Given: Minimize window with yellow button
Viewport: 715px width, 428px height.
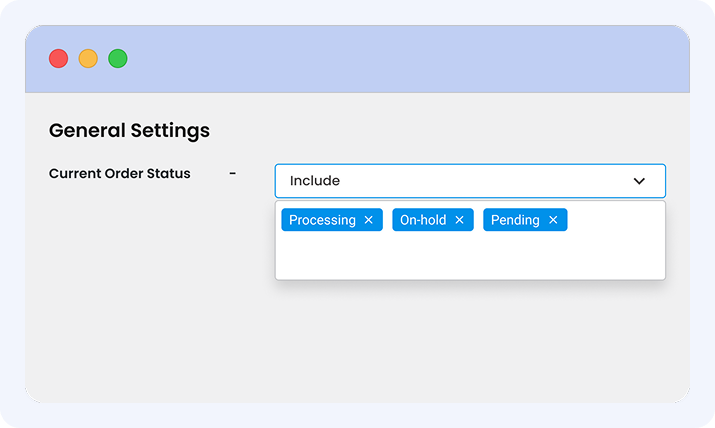Looking at the screenshot, I should click(x=88, y=58).
